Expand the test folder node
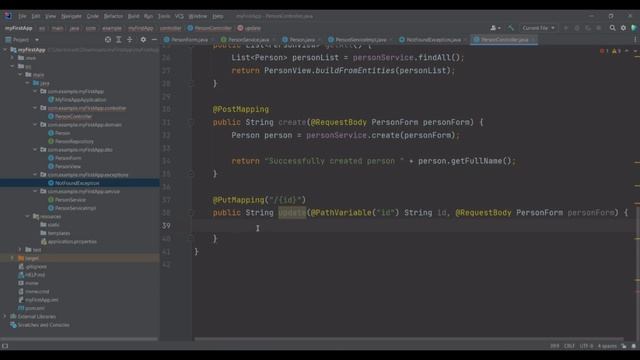 [20, 249]
